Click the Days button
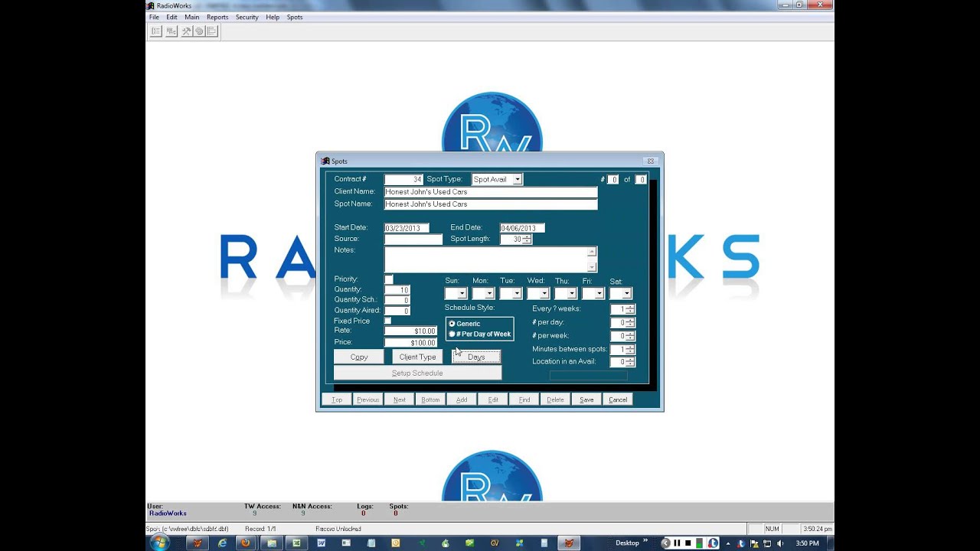 click(476, 357)
